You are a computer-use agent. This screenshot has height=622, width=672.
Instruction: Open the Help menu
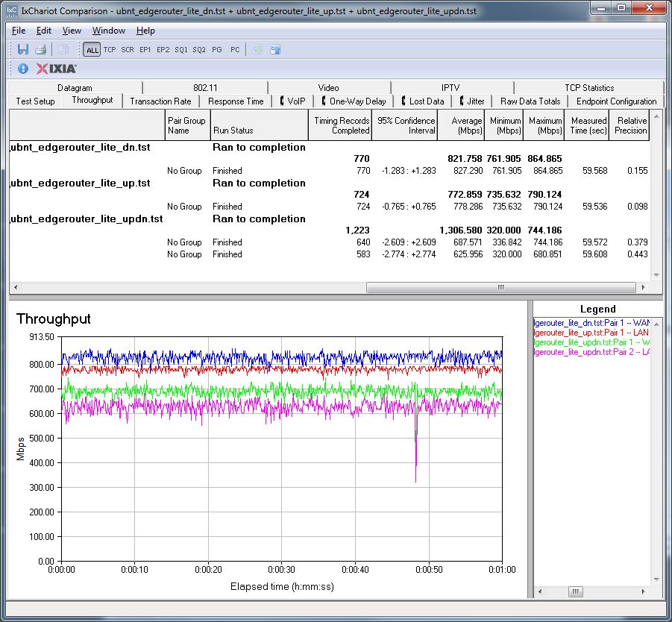coord(145,31)
